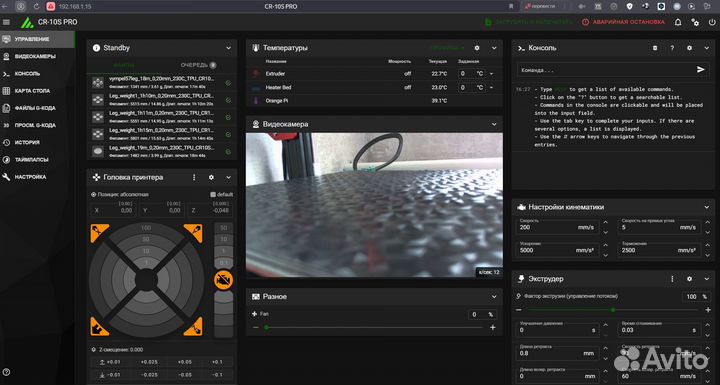Decrease fan speed with the minus icon
Screen dimensions: 720x385
tap(255, 328)
